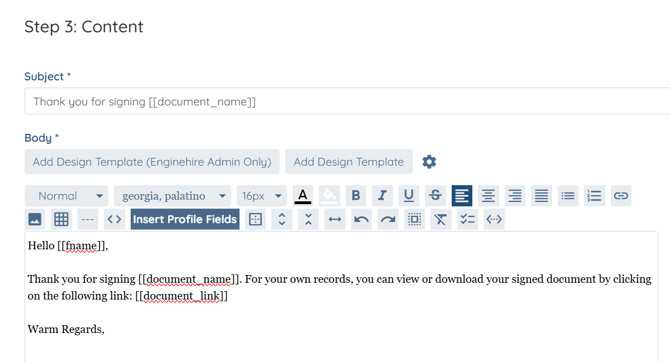
Task: Justify the text
Action: coord(541,196)
